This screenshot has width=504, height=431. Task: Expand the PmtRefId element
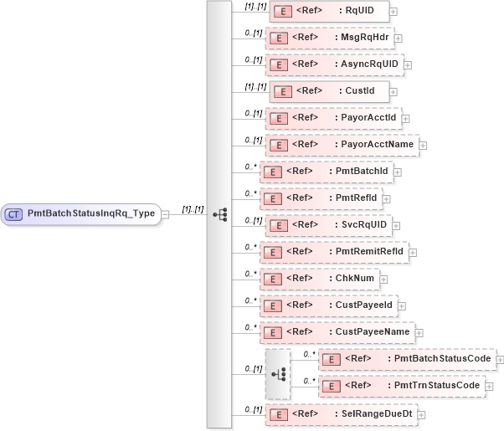pyautogui.click(x=386, y=199)
